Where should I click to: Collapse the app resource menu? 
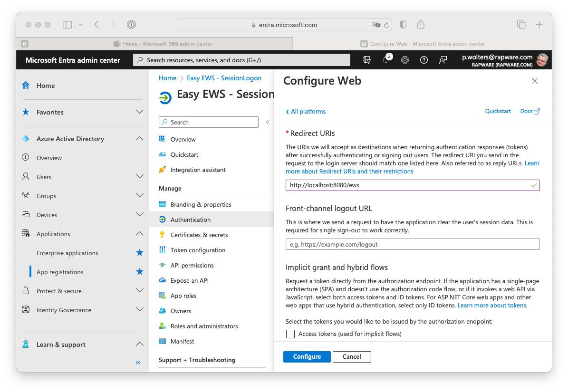(x=267, y=122)
